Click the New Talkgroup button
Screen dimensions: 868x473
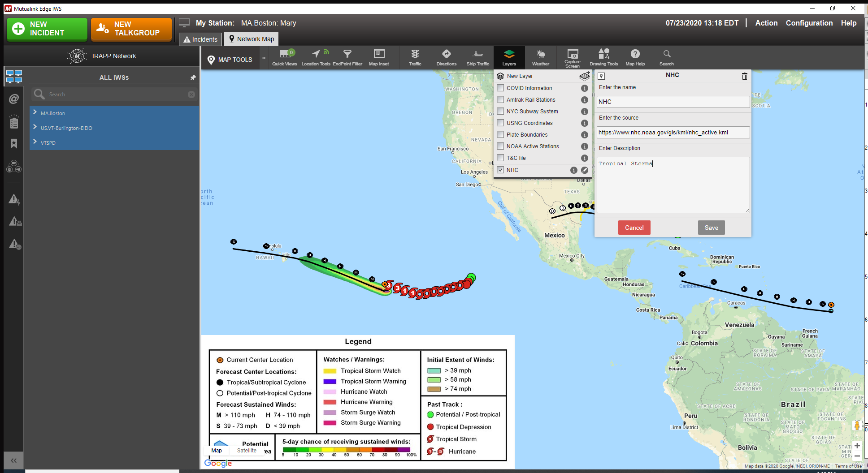pyautogui.click(x=131, y=29)
